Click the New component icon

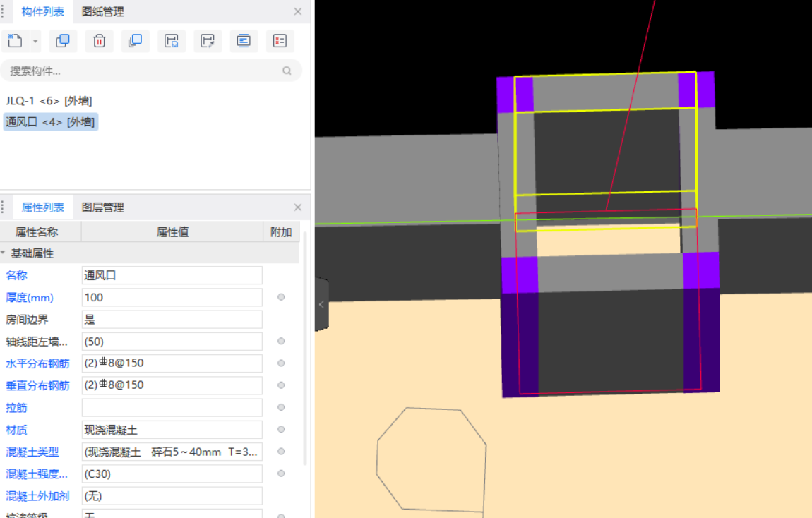pyautogui.click(x=15, y=41)
